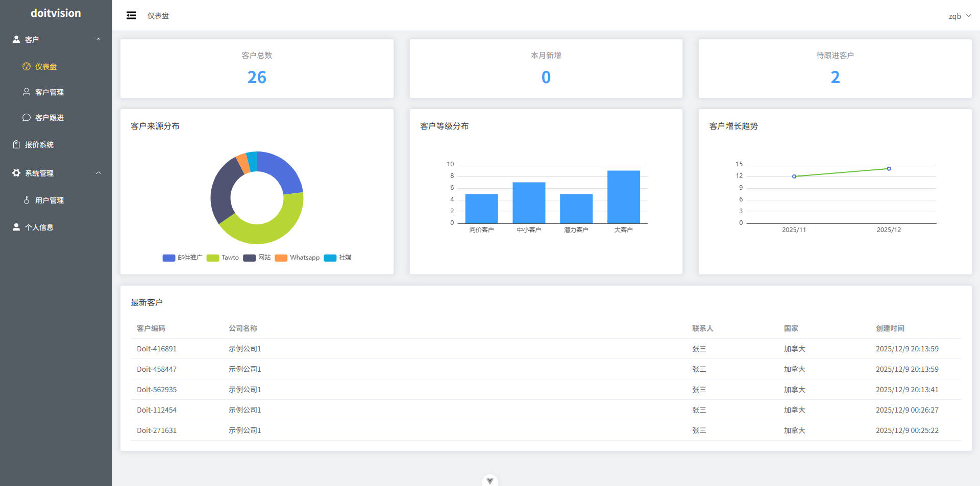Image resolution: width=980 pixels, height=486 pixels.
Task: Click customer code Doit-562935
Action: coord(157,390)
